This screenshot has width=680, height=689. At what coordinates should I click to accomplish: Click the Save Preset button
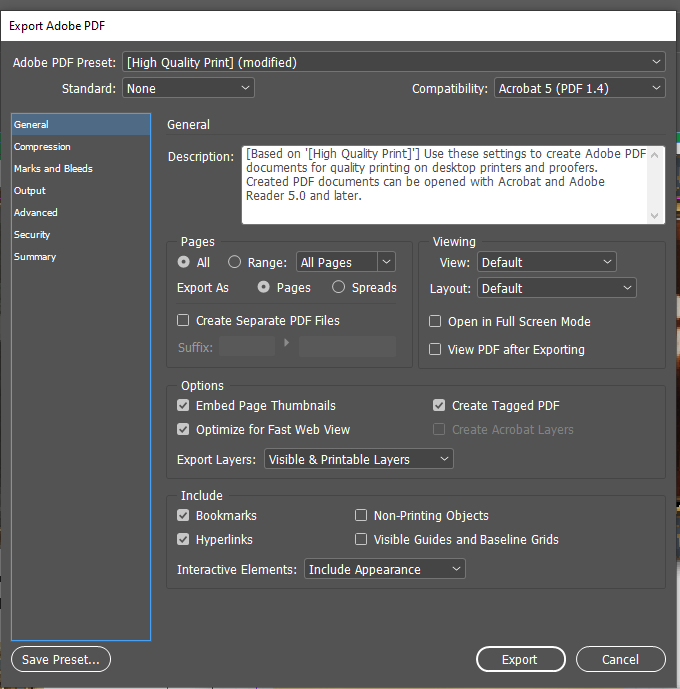(61, 659)
